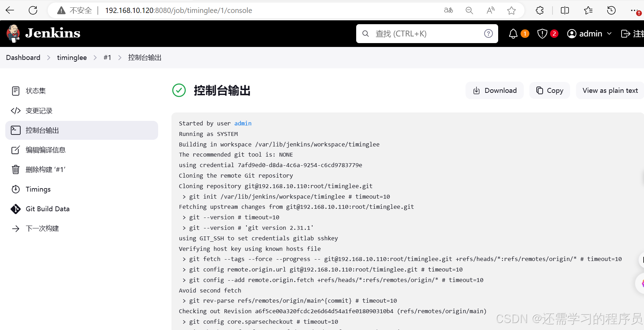Click the Timings clock icon
Screen dimensions: 644x330
pos(15,189)
